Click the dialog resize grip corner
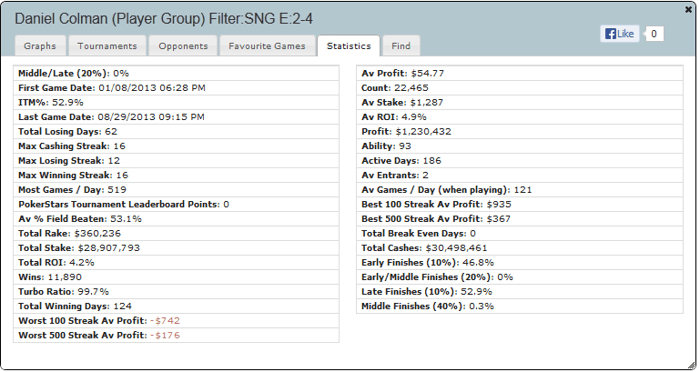Image resolution: width=700 pixels, height=372 pixels. coord(692,365)
